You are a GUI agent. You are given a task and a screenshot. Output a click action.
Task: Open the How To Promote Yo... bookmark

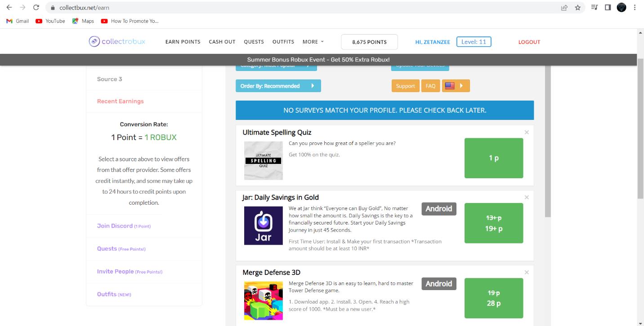(x=130, y=21)
